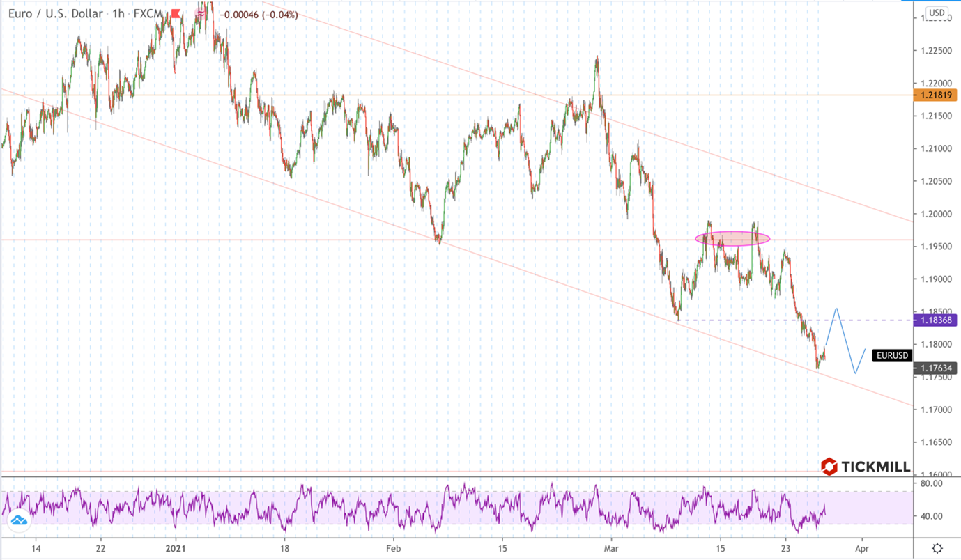961x560 pixels.
Task: Click the 1.17634 current price label
Action: coord(935,368)
